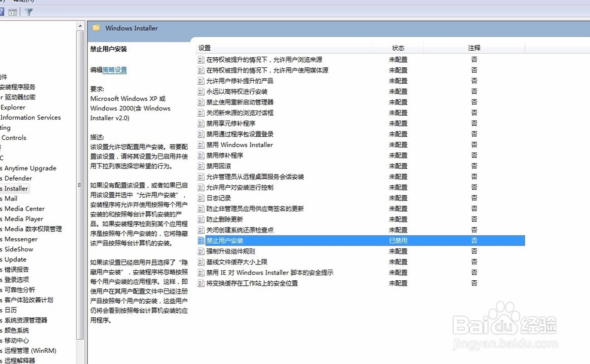This screenshot has width=590, height=364.
Task: Click policy icon beside 强制升级组件规则
Action: (201, 251)
